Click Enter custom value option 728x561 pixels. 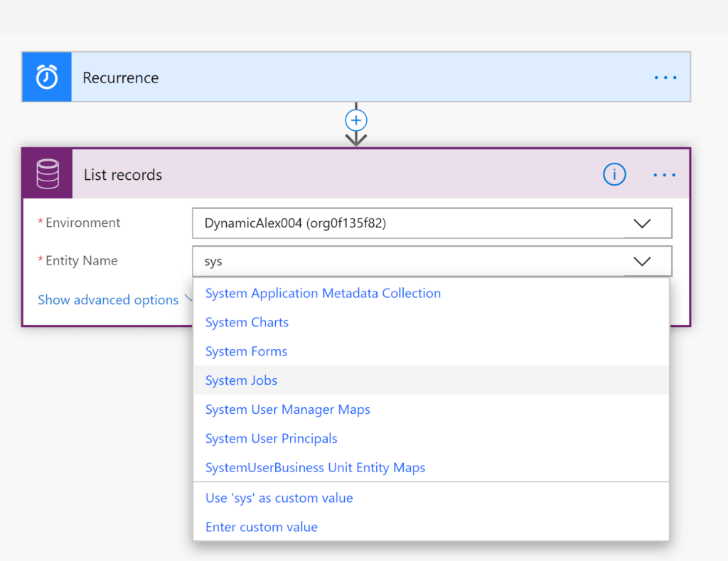coord(261,527)
